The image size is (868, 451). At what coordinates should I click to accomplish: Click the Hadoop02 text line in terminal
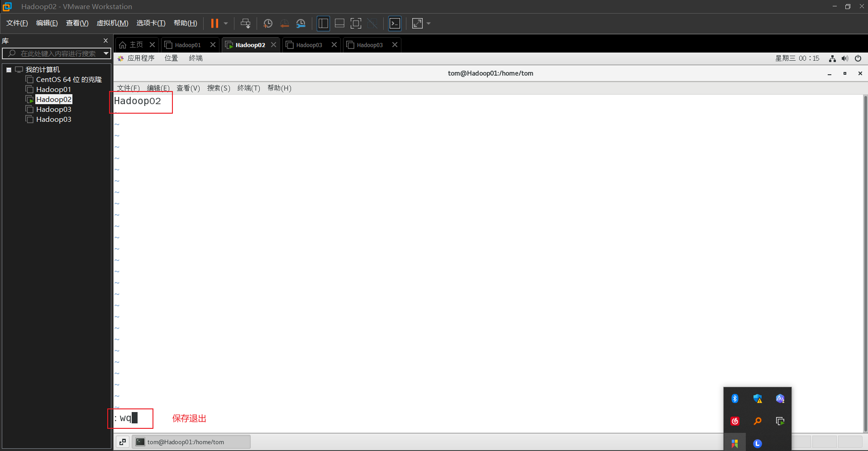pyautogui.click(x=138, y=101)
